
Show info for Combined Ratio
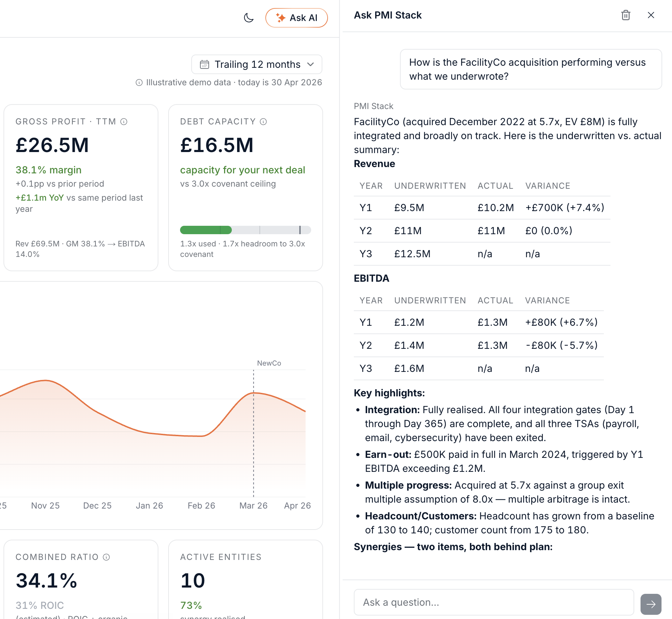(x=106, y=557)
